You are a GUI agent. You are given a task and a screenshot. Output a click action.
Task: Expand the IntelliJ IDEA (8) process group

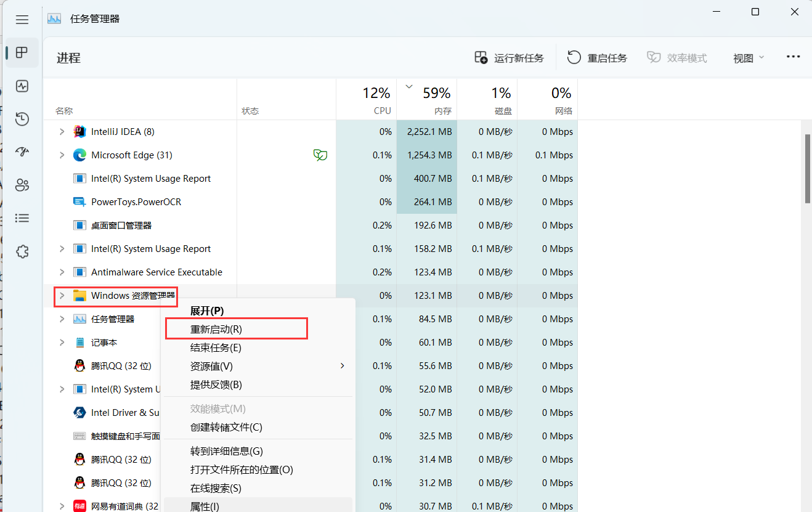tap(62, 132)
